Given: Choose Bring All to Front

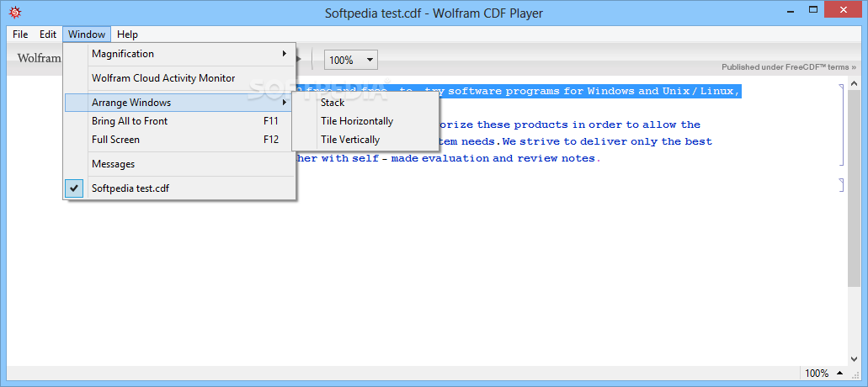Looking at the screenshot, I should (x=180, y=121).
